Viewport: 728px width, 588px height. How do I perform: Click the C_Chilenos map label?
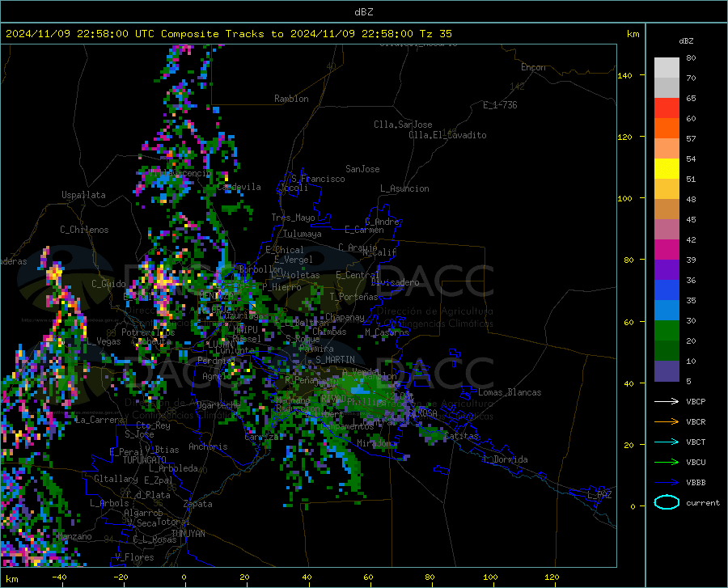click(x=84, y=230)
